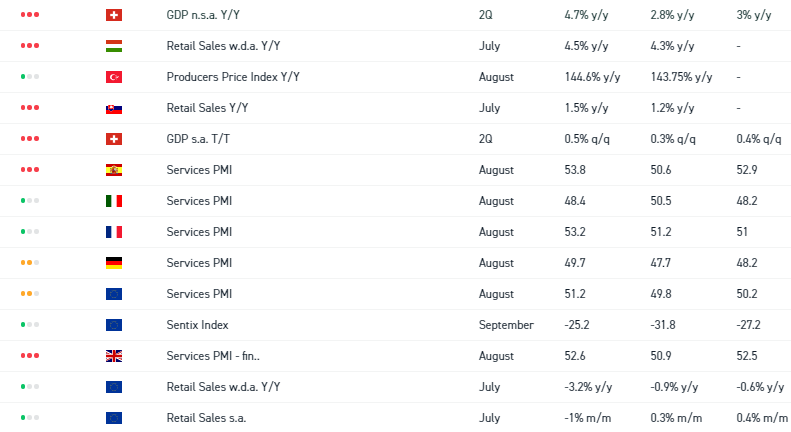
Task: Click the September period cell
Action: point(506,325)
